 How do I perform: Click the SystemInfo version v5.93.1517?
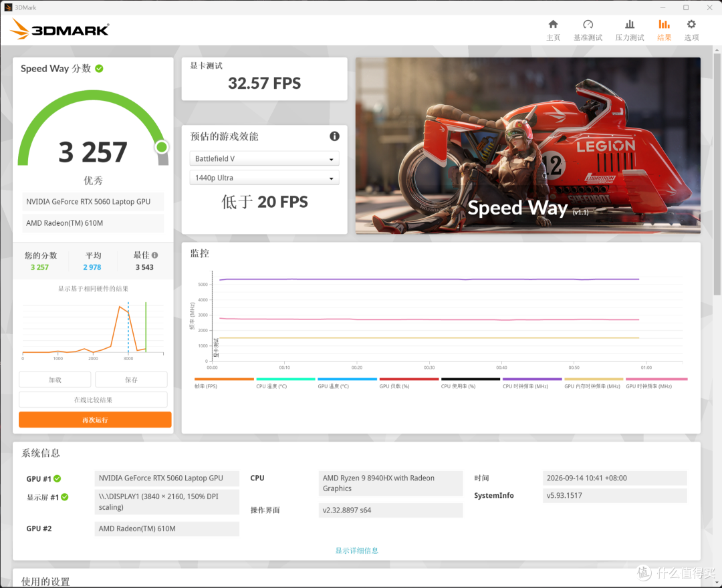click(x=615, y=496)
